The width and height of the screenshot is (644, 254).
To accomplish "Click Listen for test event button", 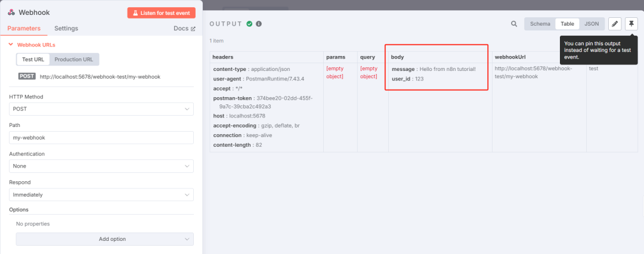I will [162, 13].
